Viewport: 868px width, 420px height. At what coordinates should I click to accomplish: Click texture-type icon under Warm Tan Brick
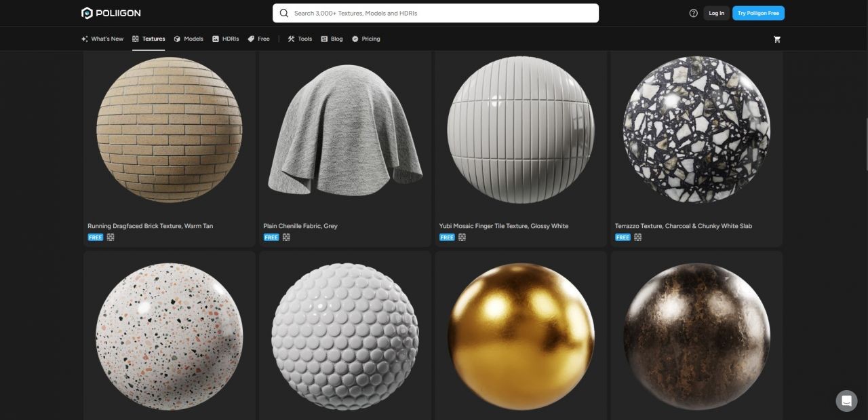pos(111,237)
